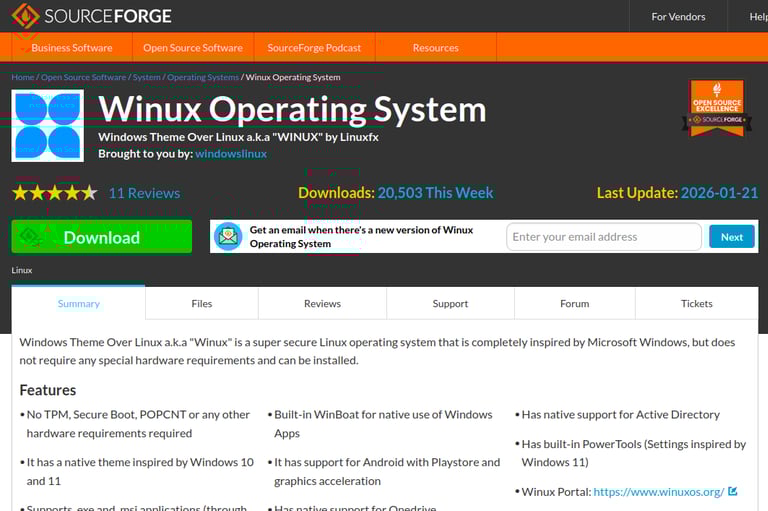Click the SourceForge diamond logo icon
This screenshot has height=511, width=768.
[x=25, y=16]
